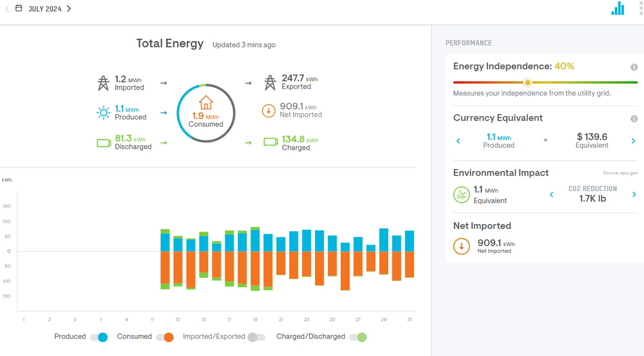Toggle Consumed series in chart

point(165,337)
